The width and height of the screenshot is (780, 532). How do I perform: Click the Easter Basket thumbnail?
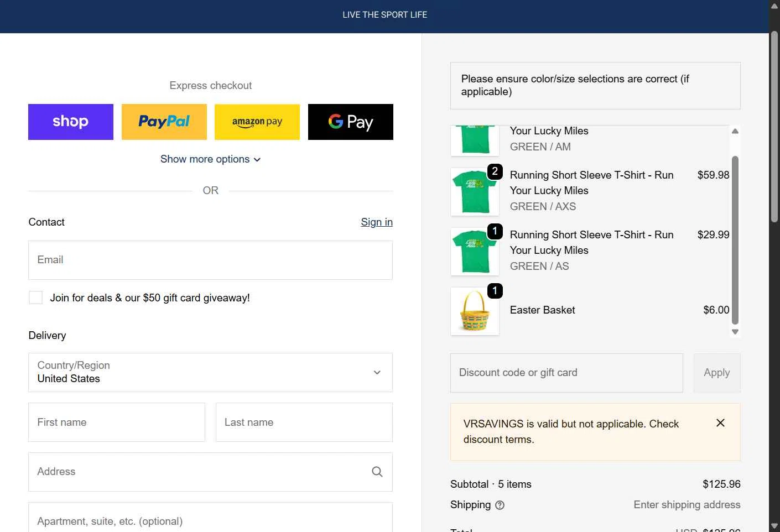[x=475, y=311]
